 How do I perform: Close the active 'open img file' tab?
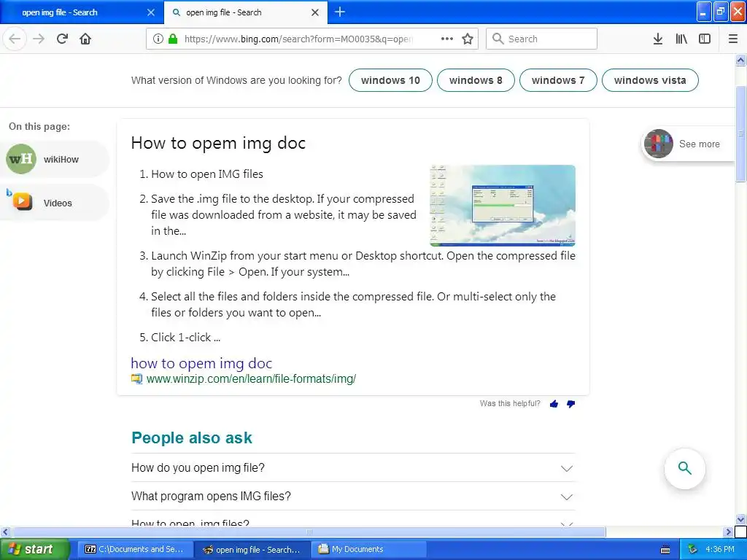tap(315, 12)
